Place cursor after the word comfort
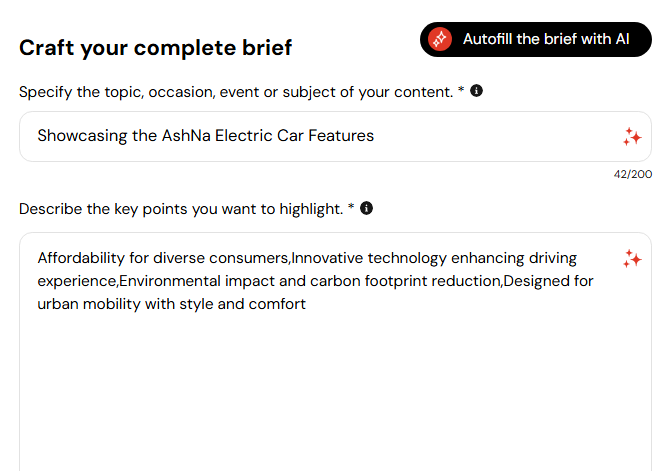The height and width of the screenshot is (471, 671). [x=306, y=304]
